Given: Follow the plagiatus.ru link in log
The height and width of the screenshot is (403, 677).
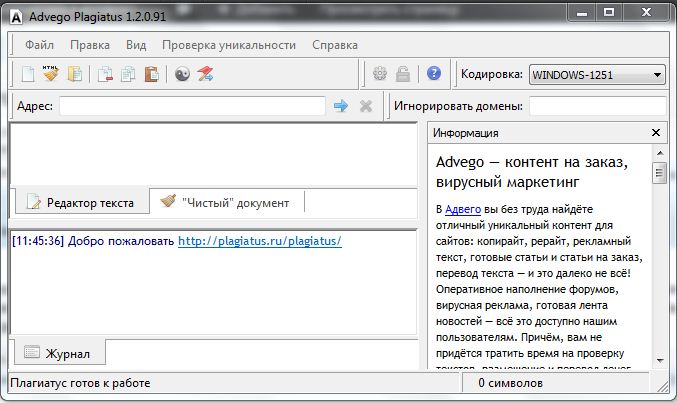Looking at the screenshot, I should click(x=260, y=241).
